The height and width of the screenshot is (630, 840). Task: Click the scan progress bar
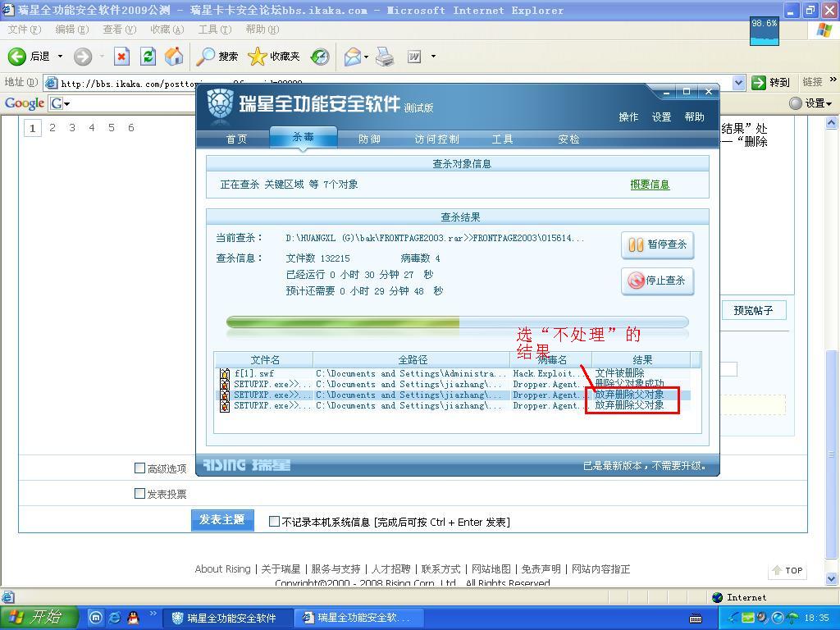(457, 322)
